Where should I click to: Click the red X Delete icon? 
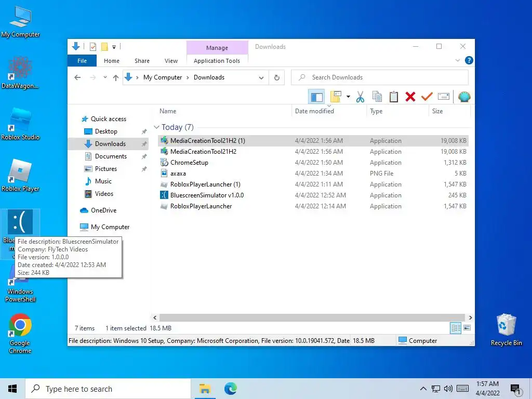click(410, 97)
